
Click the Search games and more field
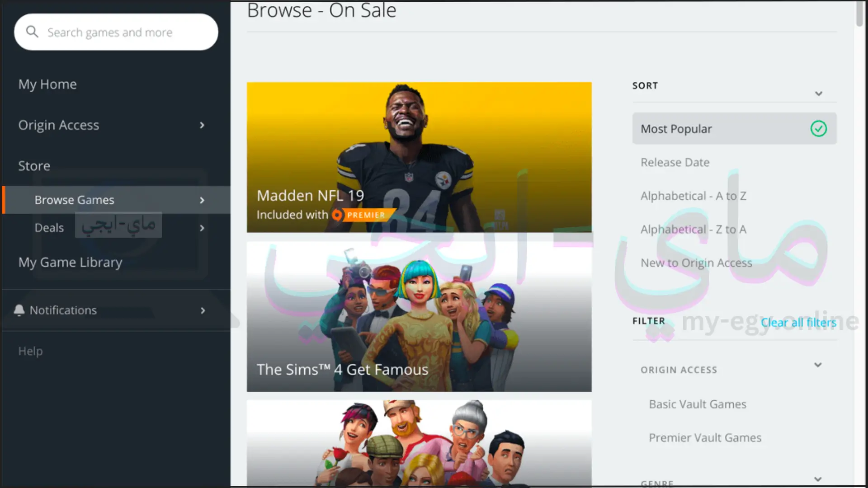[x=116, y=32]
